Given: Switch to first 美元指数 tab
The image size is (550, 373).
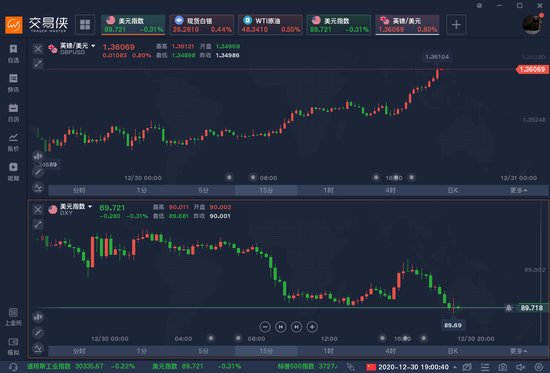Looking at the screenshot, I should [133, 25].
